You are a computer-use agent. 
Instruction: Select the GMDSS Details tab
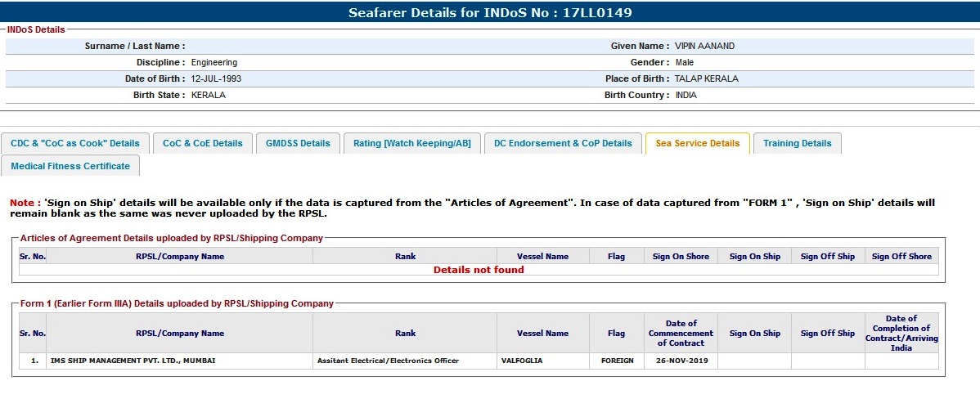[x=298, y=143]
